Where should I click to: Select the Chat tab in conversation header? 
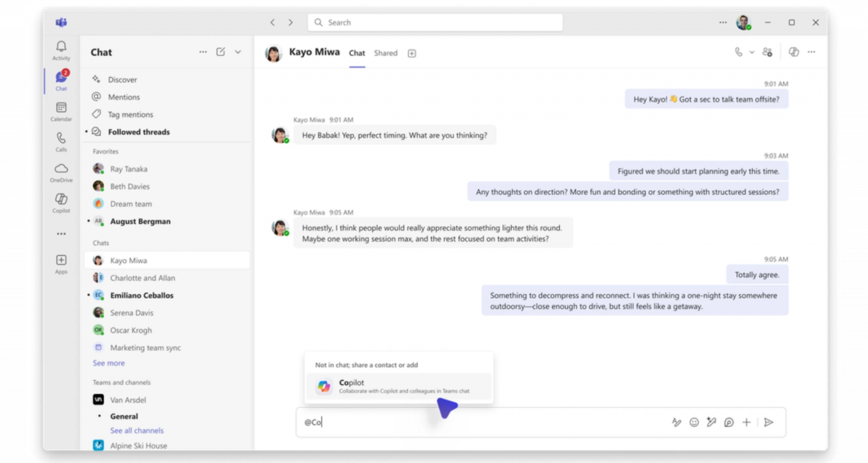tap(357, 53)
